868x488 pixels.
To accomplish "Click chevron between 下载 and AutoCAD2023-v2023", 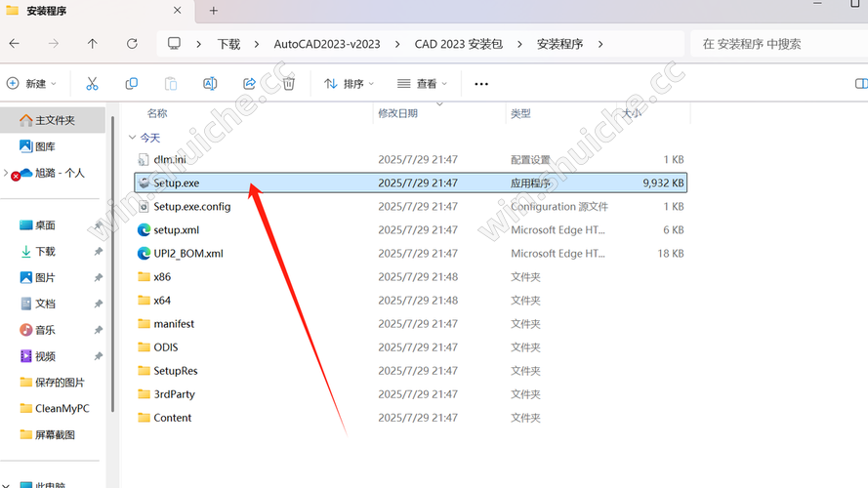I will pos(257,44).
